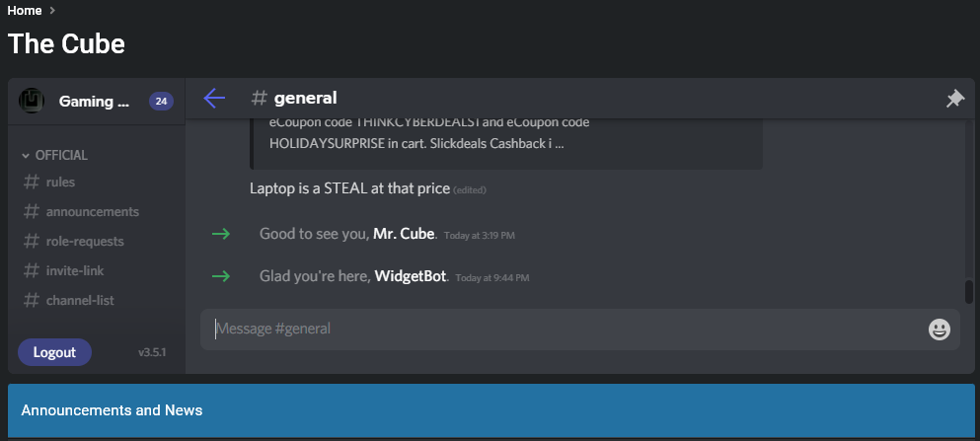This screenshot has width=980, height=441.
Task: Click the chat scrollbar thumb
Action: (969, 291)
